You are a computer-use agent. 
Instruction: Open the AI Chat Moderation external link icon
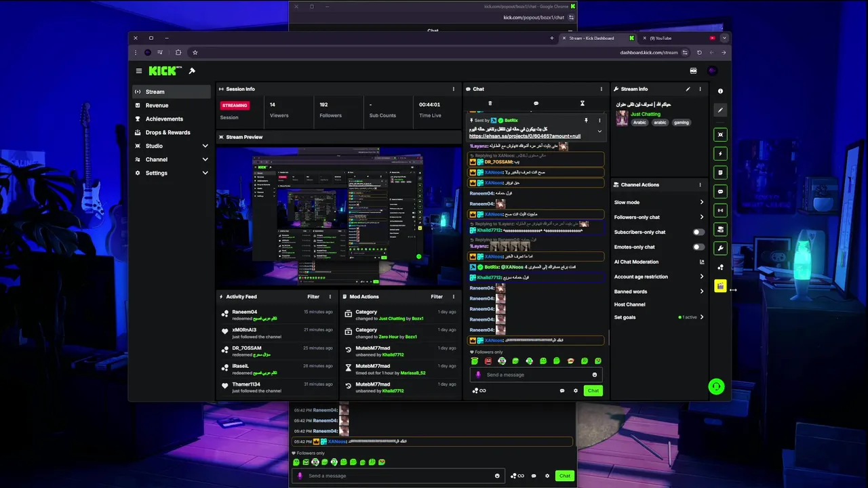[x=702, y=262]
